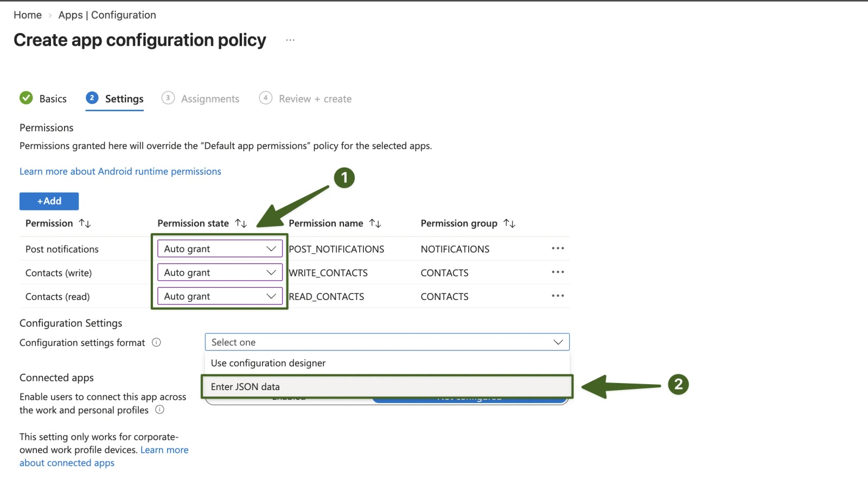Select the Contacts (read) permission cell

58,297
